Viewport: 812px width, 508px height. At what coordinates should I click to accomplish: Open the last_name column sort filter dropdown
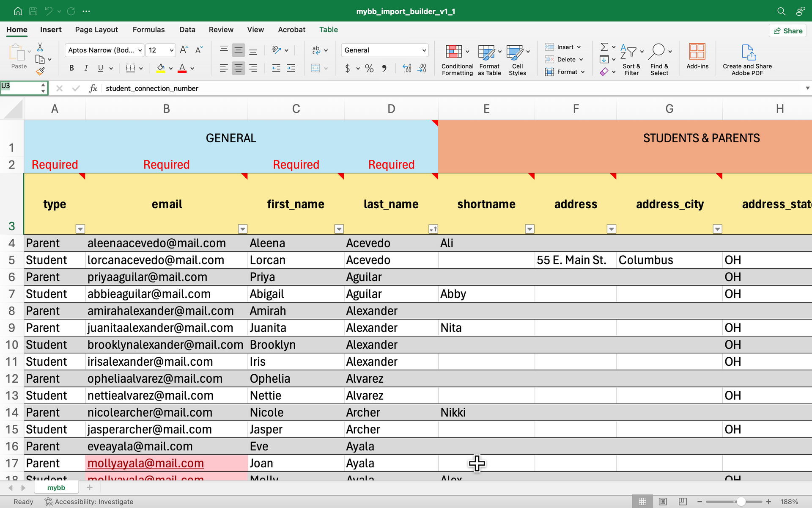433,229
